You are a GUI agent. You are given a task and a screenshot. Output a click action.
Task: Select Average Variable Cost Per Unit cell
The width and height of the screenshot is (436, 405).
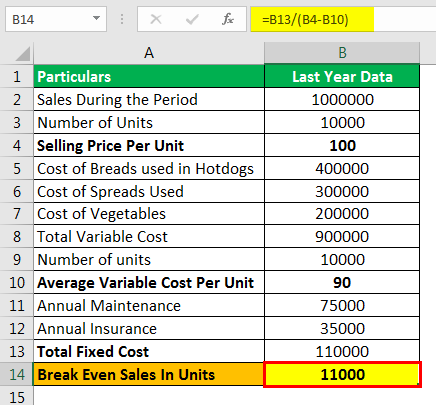[x=149, y=282]
